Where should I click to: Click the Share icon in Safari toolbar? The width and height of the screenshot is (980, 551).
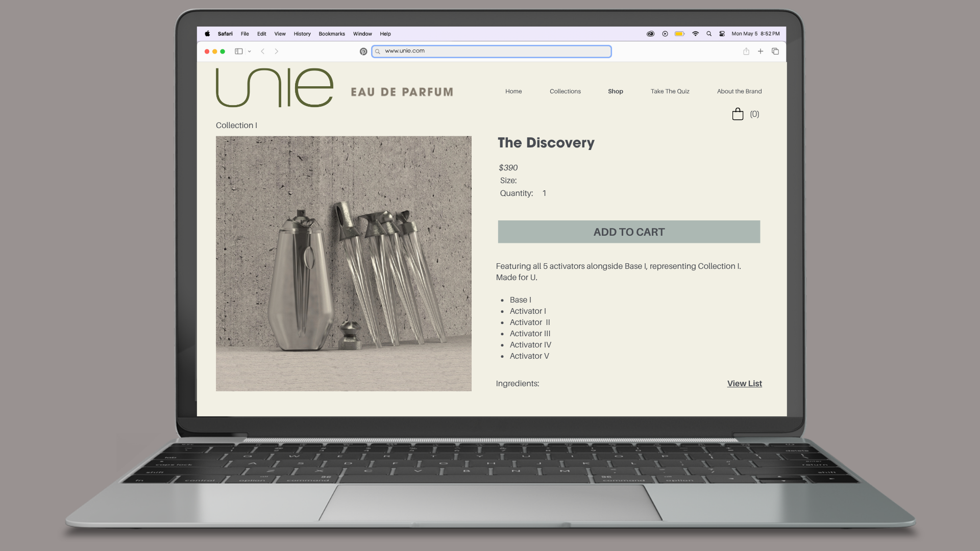pos(746,51)
